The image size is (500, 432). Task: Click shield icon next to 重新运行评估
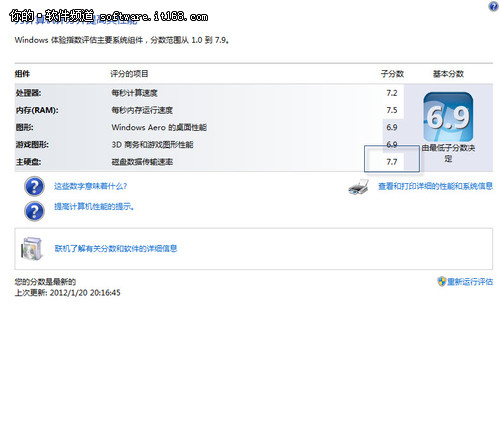pos(441,281)
